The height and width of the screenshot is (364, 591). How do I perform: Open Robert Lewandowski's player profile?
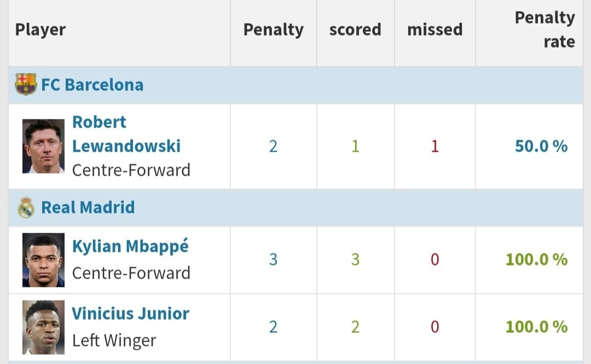coord(126,134)
